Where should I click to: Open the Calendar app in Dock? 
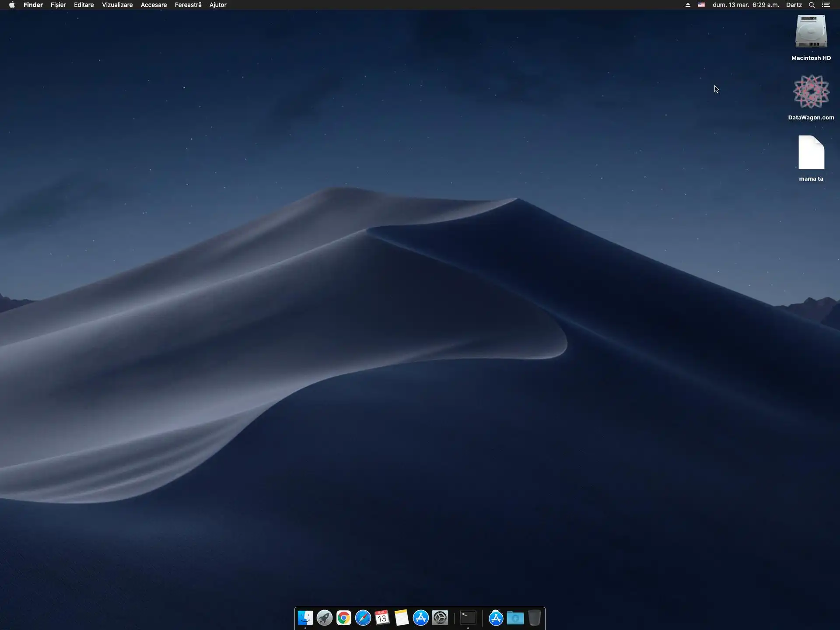coord(382,618)
